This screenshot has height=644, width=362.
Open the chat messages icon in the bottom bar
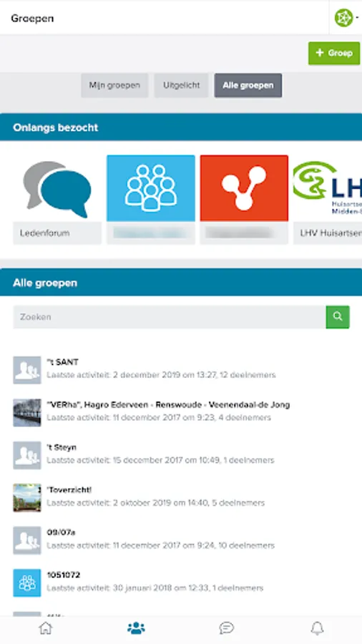point(227,628)
